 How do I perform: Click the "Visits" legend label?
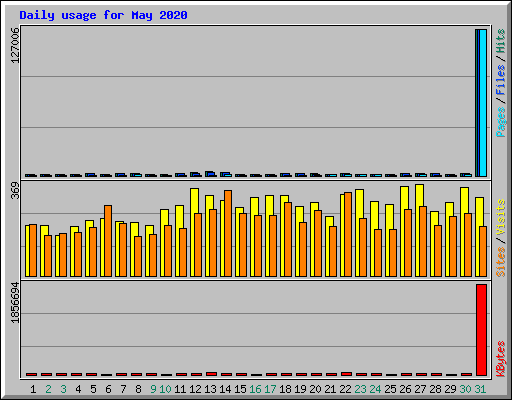pos(500,217)
